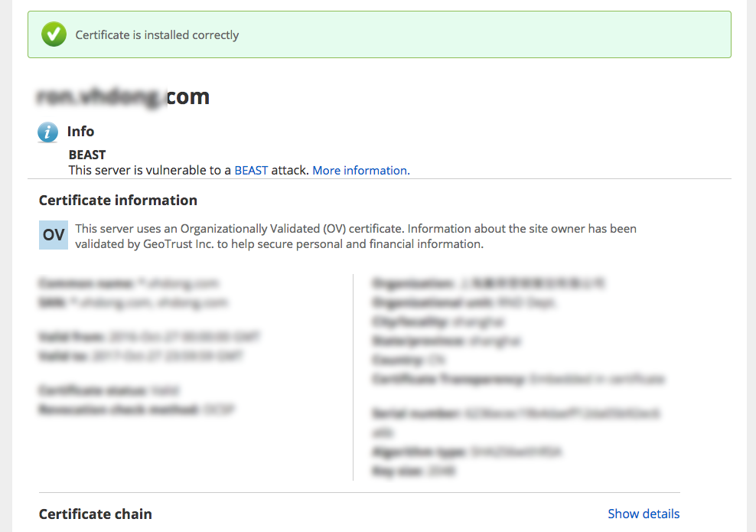
Task: Click the OV certificate type badge
Action: click(x=54, y=235)
